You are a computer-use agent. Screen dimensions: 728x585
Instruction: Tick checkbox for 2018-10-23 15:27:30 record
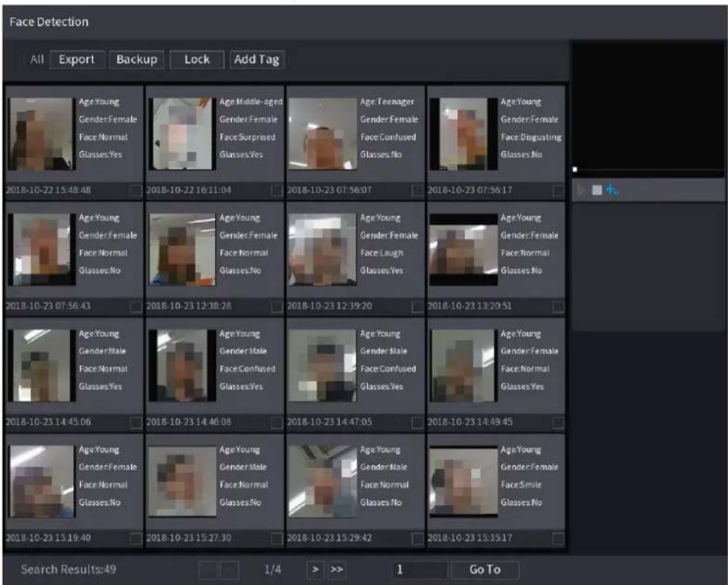coord(277,539)
